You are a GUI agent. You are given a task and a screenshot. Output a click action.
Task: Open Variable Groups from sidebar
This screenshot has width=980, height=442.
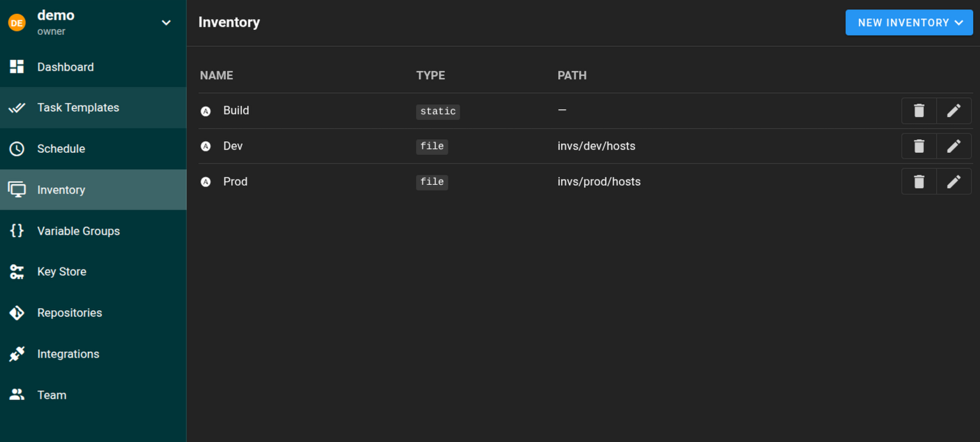point(78,231)
